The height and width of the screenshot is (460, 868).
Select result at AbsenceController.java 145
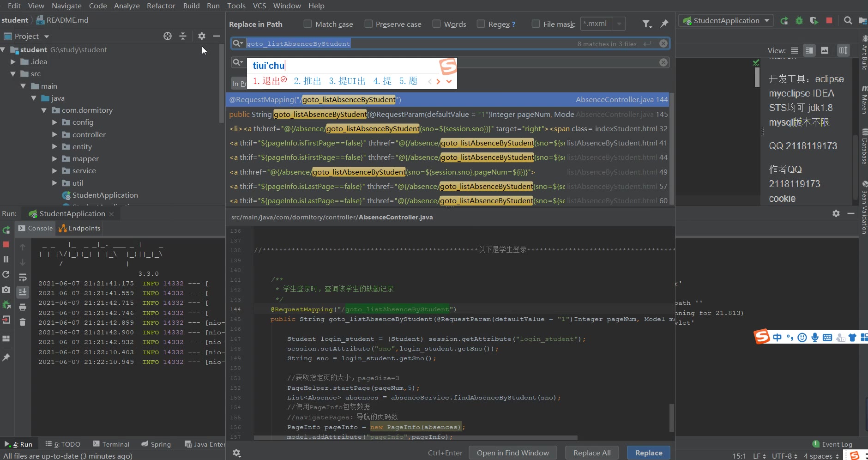447,114
